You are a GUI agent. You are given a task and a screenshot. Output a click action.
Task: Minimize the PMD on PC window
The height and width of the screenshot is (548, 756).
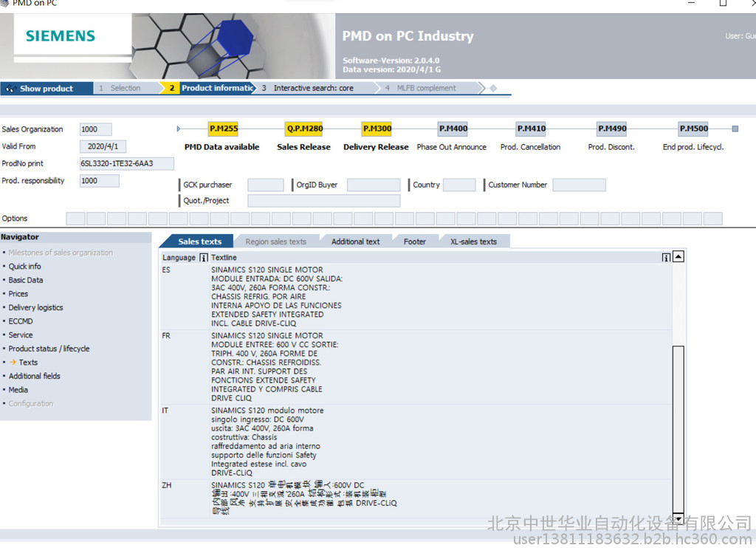691,3
